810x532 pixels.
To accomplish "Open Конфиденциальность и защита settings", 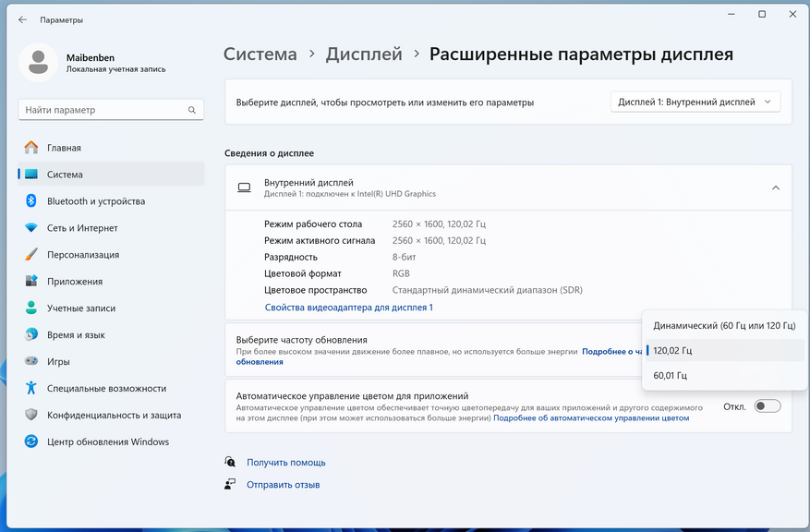I will (111, 415).
